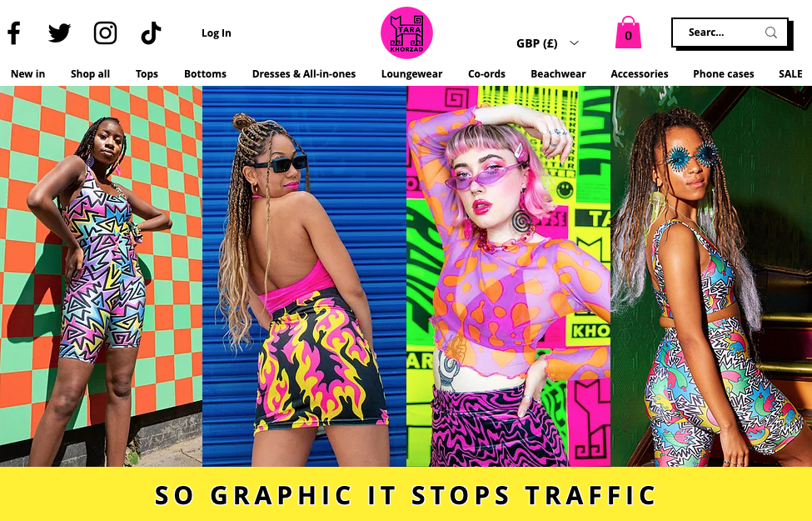Click the currency selector chevron arrow
This screenshot has height=521, width=812.
[574, 43]
